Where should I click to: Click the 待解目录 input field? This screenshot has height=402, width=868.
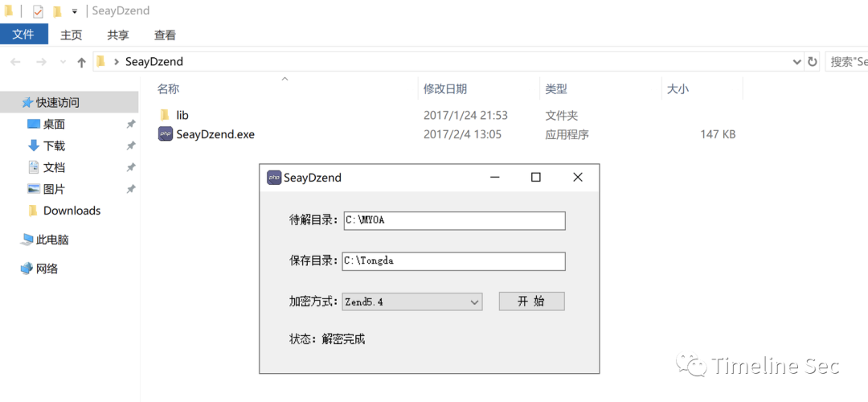click(x=454, y=220)
